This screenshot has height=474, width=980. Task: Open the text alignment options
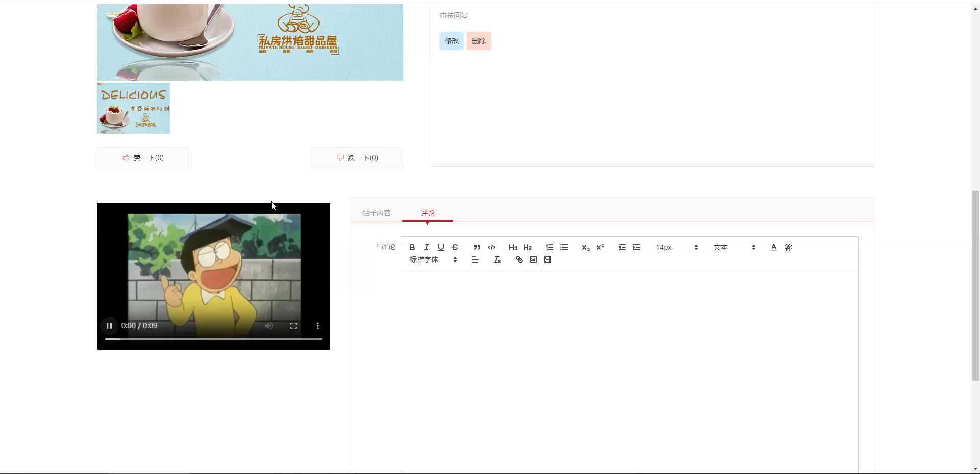coord(475,259)
